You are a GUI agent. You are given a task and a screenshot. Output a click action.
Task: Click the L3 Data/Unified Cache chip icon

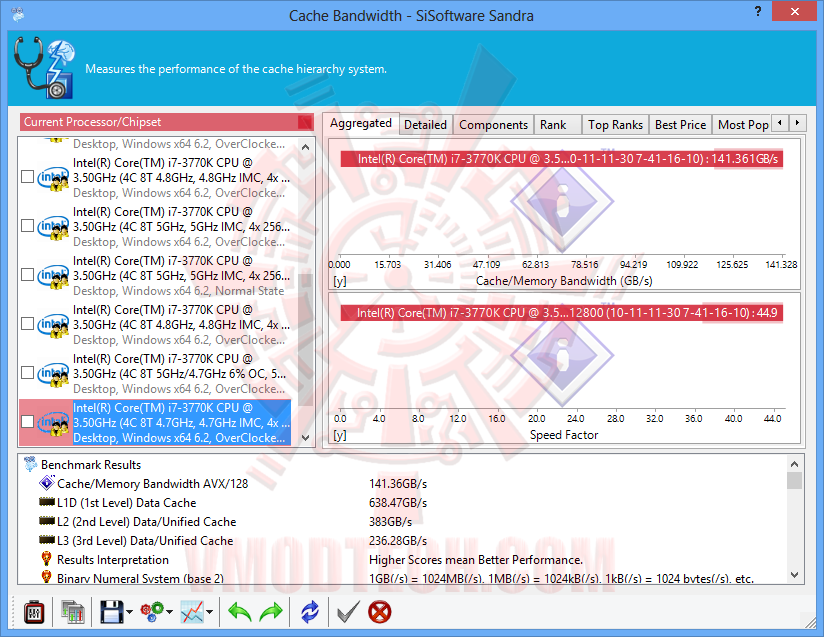47,540
